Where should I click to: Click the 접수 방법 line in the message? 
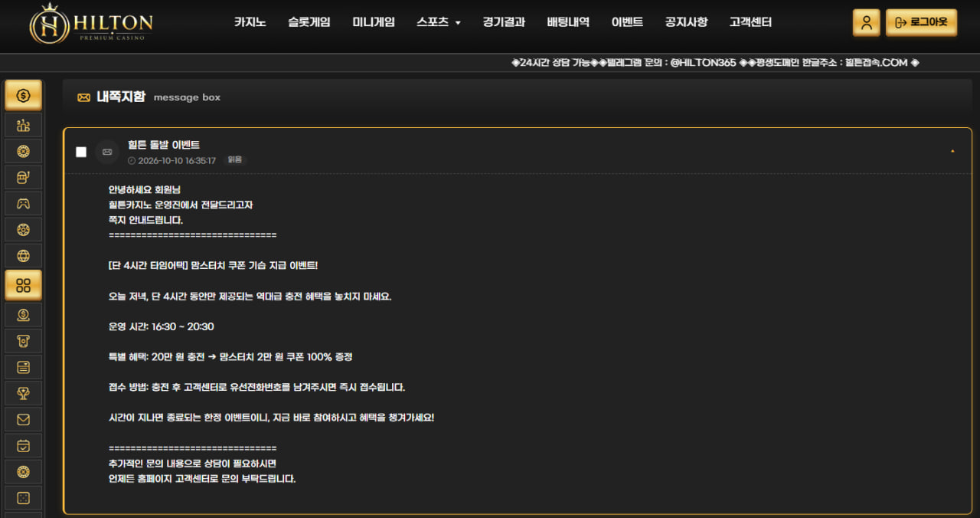tap(256, 388)
